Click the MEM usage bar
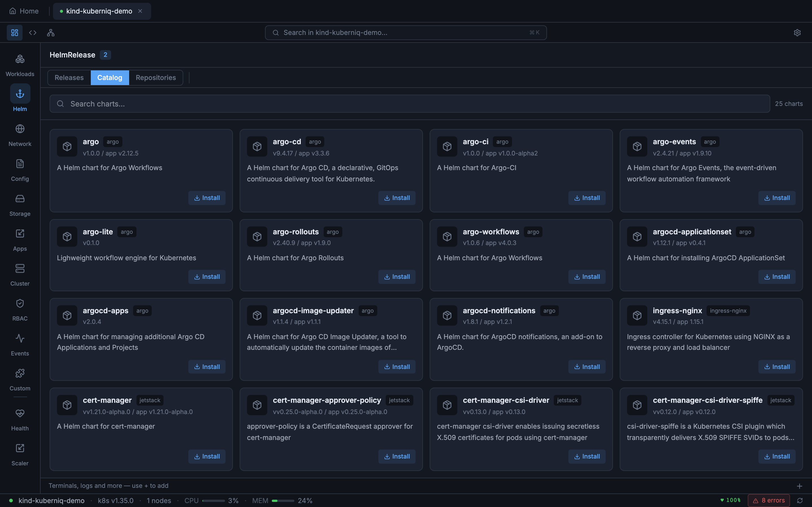The image size is (812, 507). point(282,500)
